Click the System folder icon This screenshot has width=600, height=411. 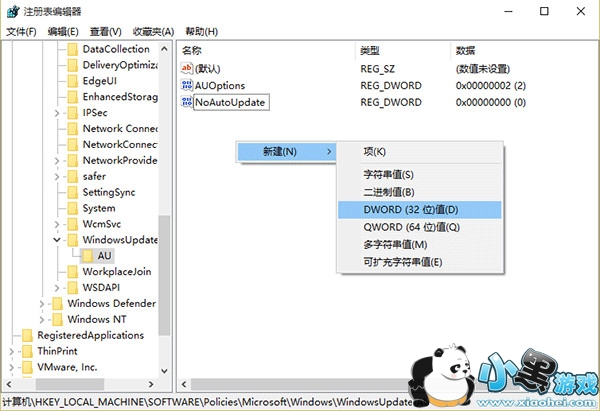pos(73,208)
